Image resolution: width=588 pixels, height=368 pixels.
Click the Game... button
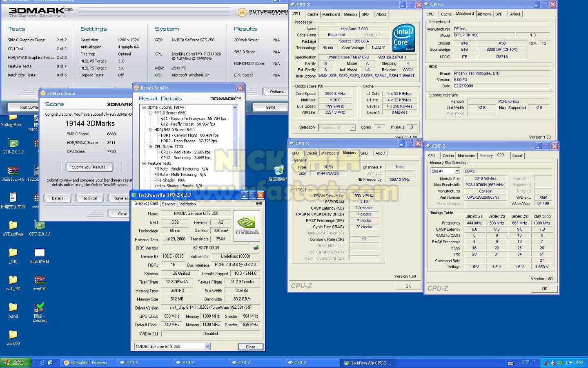[x=272, y=107]
